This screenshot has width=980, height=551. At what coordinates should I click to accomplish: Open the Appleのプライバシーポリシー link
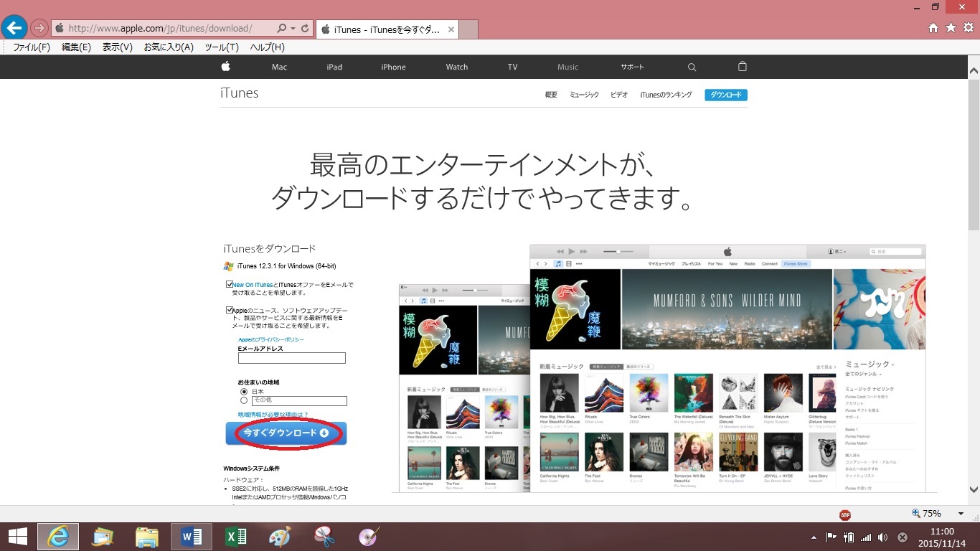pyautogui.click(x=271, y=339)
